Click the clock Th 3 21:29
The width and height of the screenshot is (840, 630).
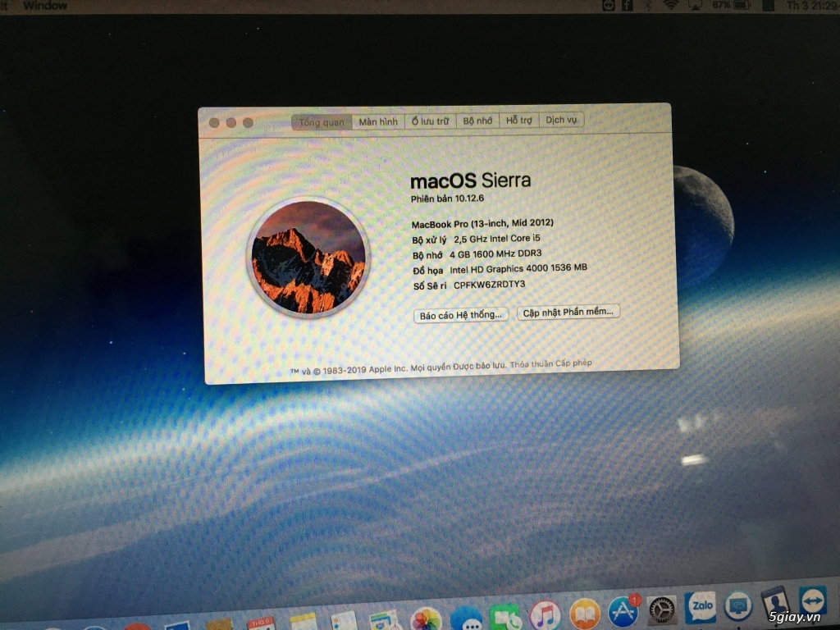coord(811,5)
